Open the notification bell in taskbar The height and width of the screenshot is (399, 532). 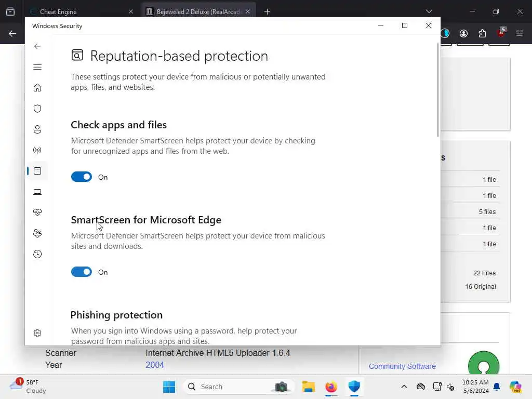coord(497,387)
